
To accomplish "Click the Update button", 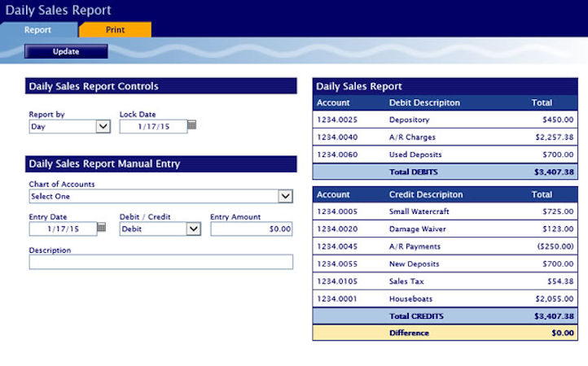I will coord(66,51).
